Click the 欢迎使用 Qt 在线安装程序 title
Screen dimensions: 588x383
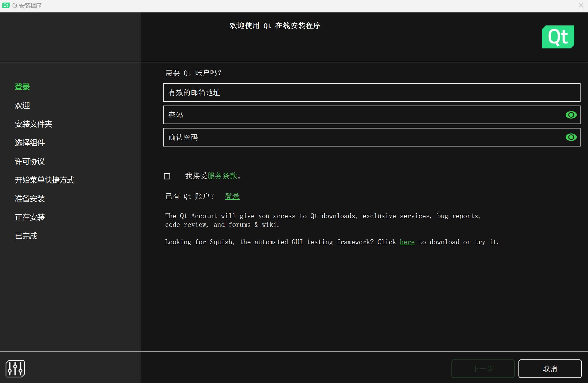(275, 26)
